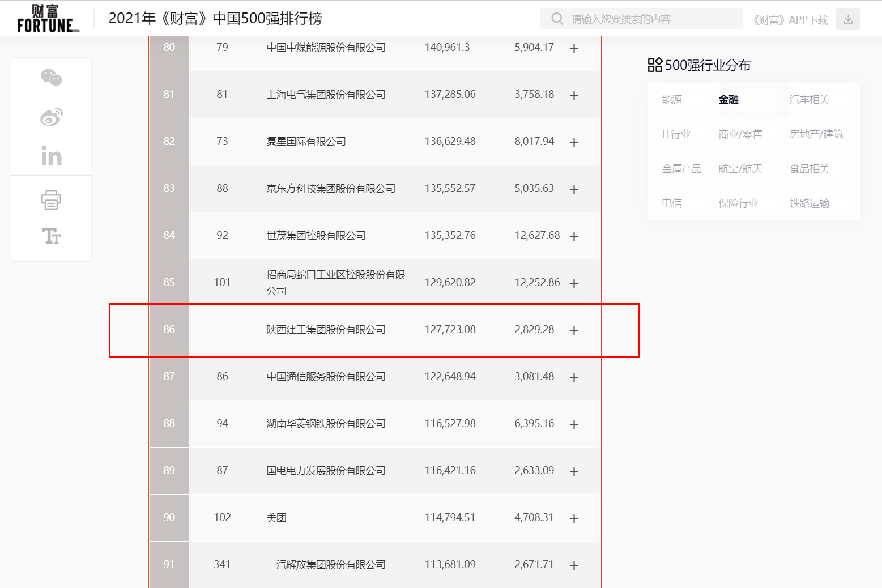
Task: Share page via LinkedIn icon
Action: tap(51, 156)
